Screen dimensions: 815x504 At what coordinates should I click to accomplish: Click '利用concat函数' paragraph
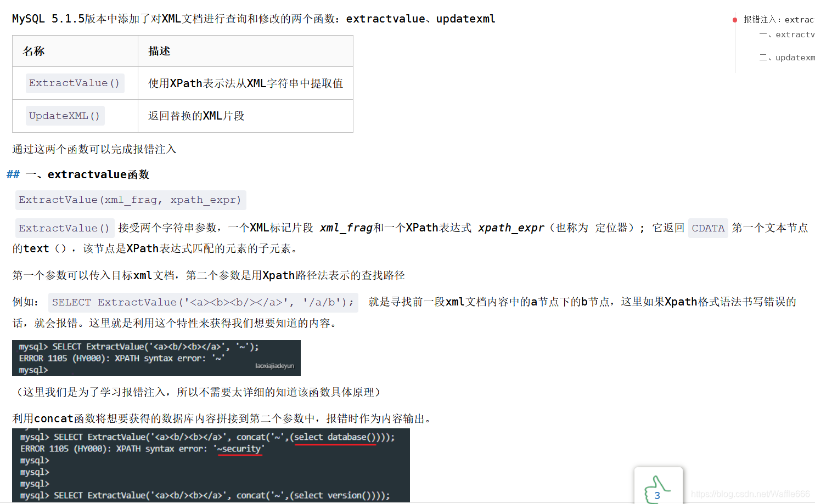224,418
